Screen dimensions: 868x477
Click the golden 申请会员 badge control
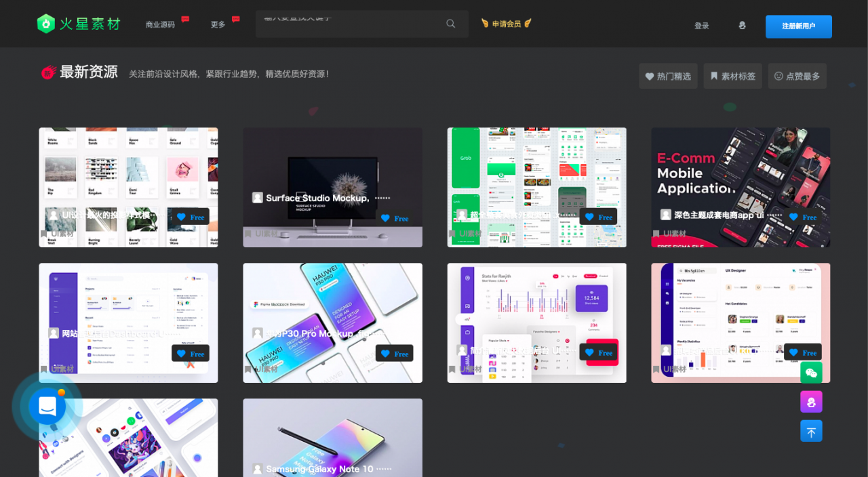point(506,23)
